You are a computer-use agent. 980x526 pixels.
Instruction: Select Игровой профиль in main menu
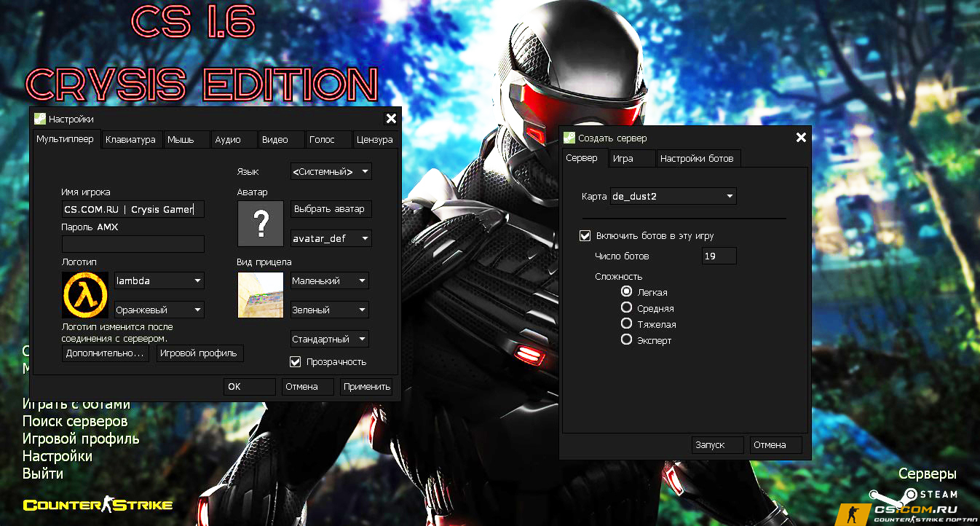[x=81, y=439]
